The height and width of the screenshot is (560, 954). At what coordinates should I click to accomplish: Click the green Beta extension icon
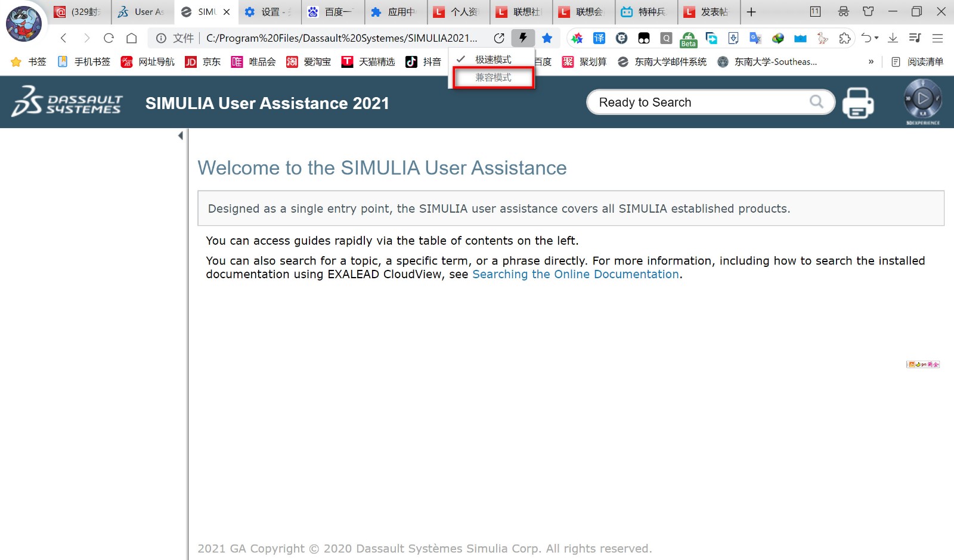coord(689,39)
